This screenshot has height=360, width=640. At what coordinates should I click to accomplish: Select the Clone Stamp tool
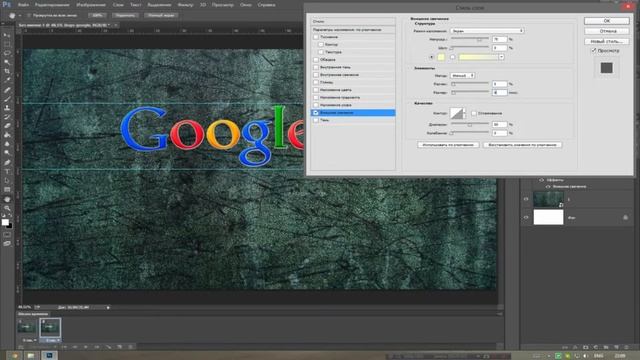pos(7,108)
